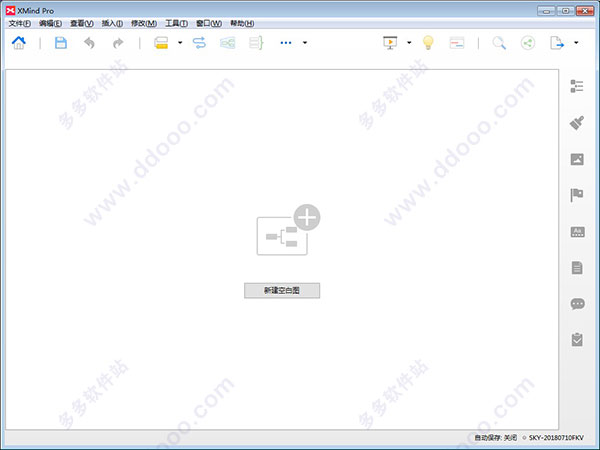This screenshot has width=600, height=450.
Task: Click the XMind logo in title bar
Action: pos(10,10)
